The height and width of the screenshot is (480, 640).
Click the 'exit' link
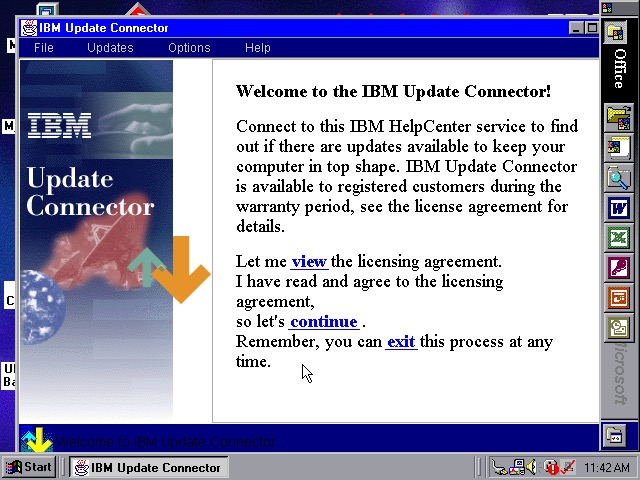(400, 342)
